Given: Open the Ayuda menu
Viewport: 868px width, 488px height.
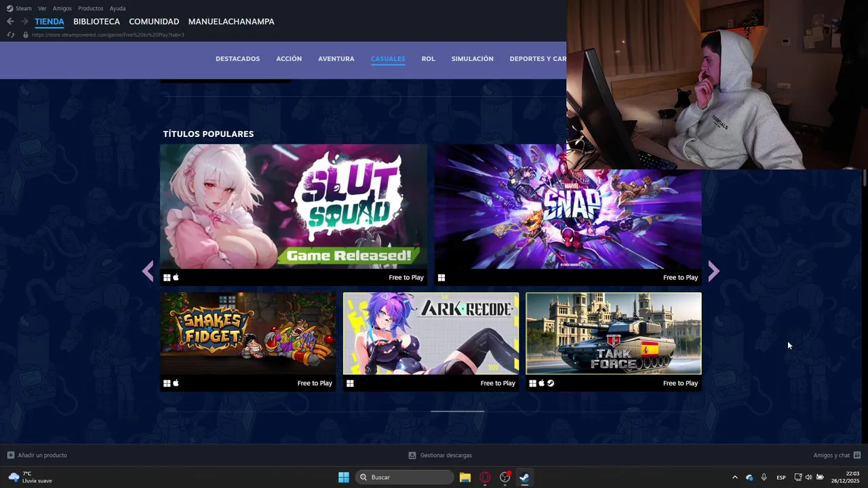Looking at the screenshot, I should 117,8.
